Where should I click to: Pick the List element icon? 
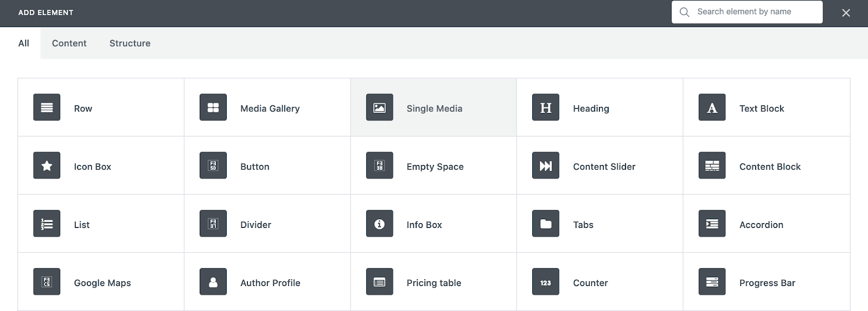click(47, 224)
